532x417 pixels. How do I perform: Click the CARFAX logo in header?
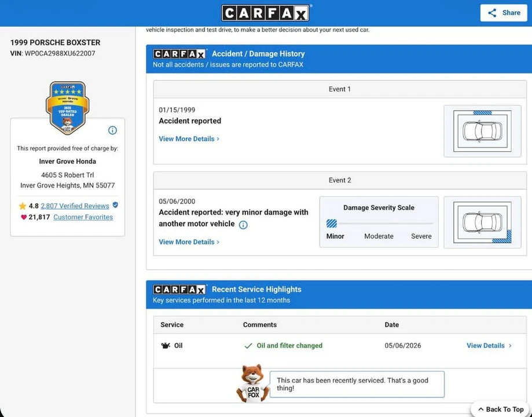coord(265,13)
